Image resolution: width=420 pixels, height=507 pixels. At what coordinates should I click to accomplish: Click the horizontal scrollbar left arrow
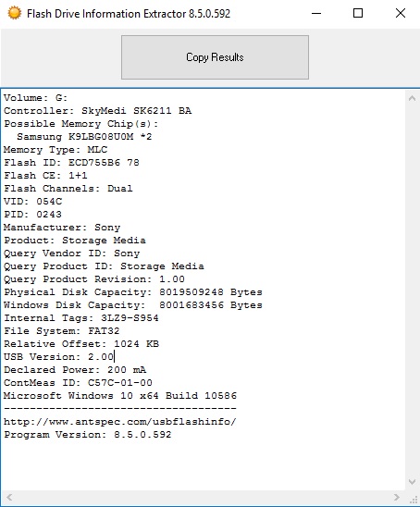click(x=9, y=497)
